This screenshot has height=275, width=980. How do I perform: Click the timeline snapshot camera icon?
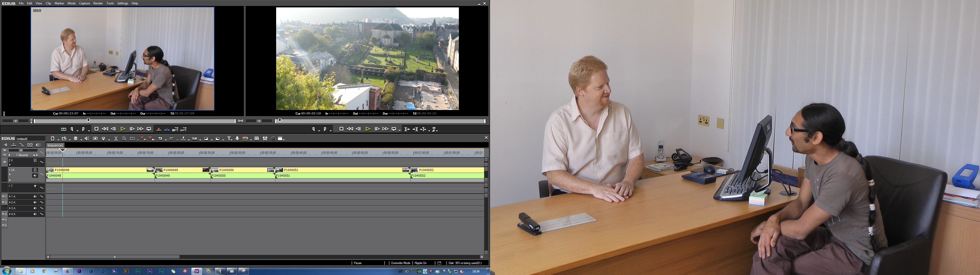(95, 139)
